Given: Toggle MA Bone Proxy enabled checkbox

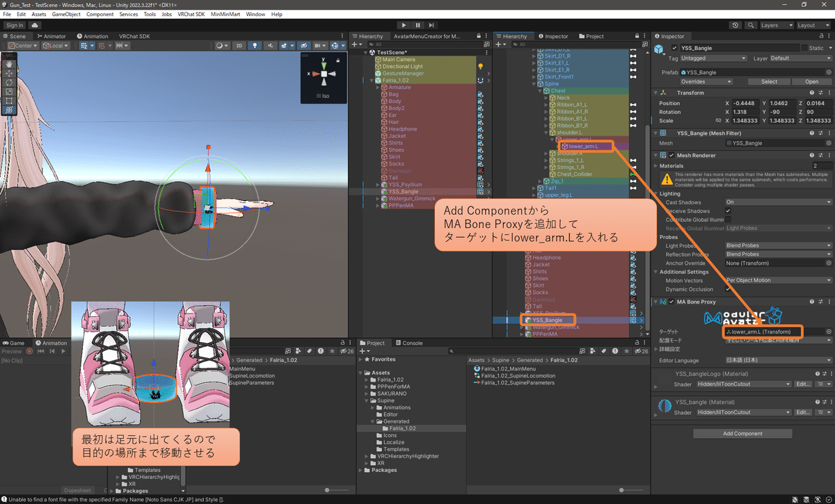Looking at the screenshot, I should [671, 302].
